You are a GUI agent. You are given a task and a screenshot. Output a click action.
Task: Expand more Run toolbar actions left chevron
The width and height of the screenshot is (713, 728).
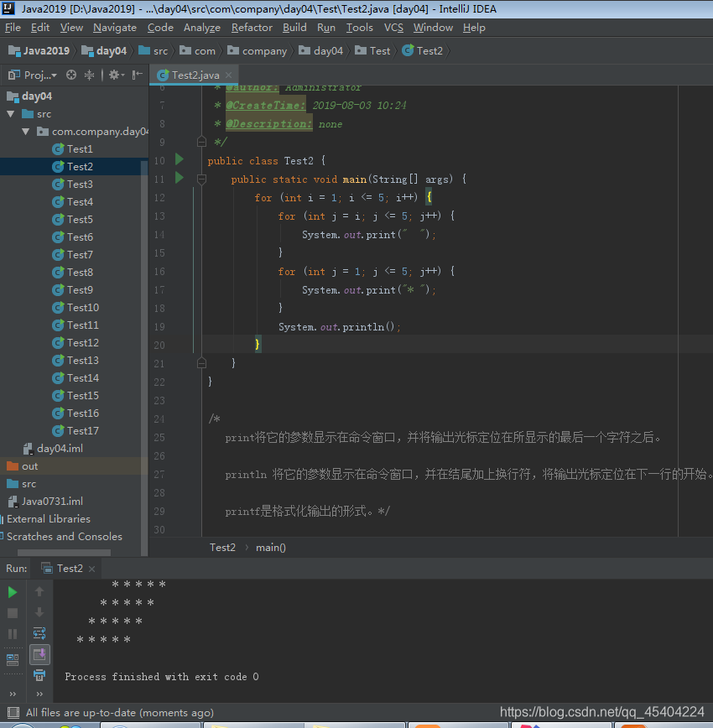[13, 694]
